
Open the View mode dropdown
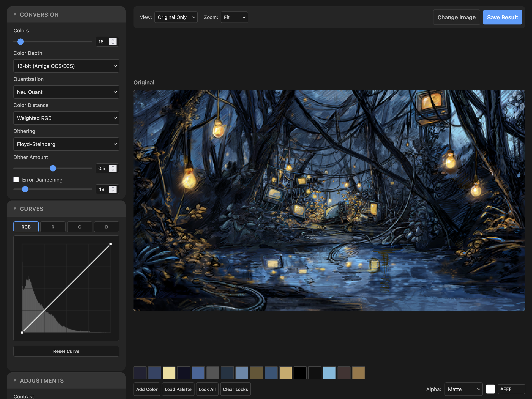click(x=176, y=17)
